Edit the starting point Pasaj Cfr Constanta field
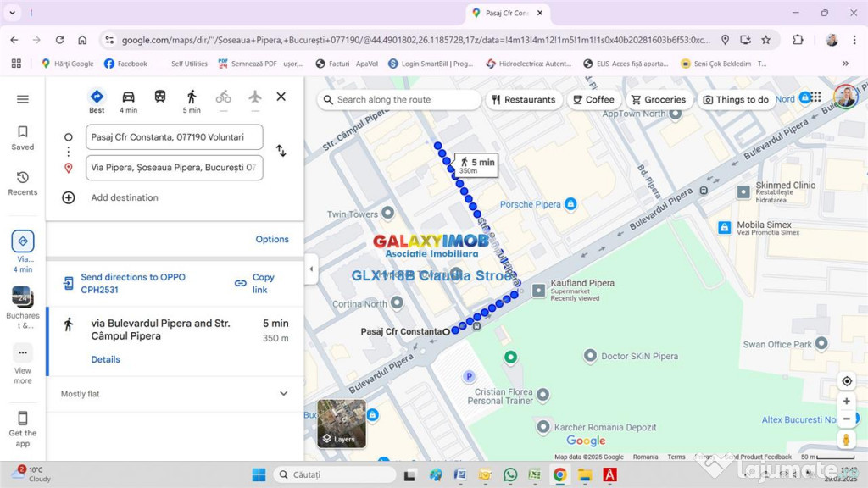The image size is (868, 488). 175,137
